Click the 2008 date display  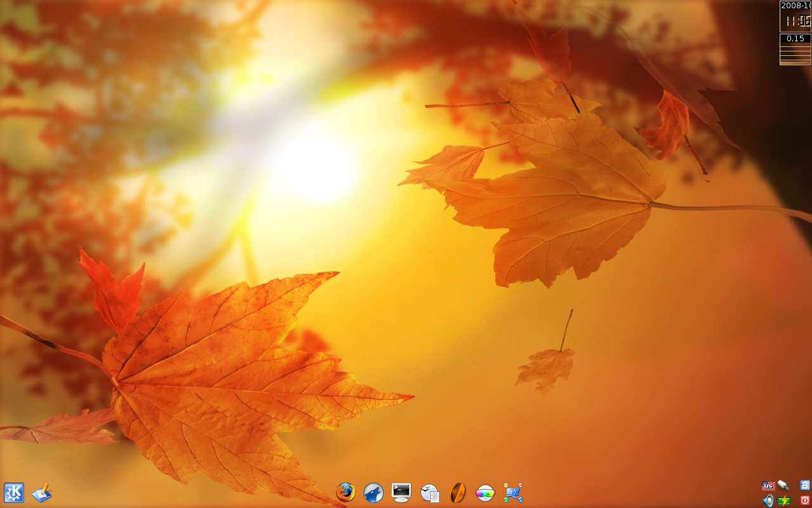click(x=796, y=6)
